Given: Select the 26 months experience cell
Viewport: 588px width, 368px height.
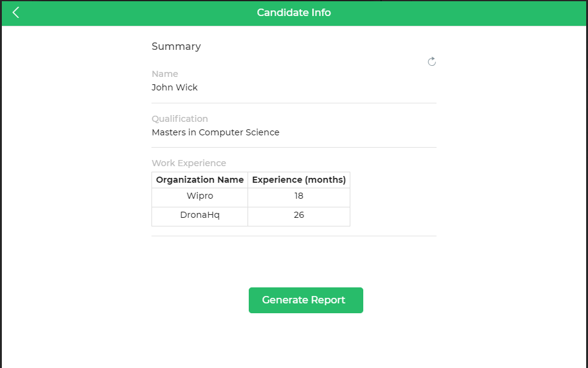Looking at the screenshot, I should (299, 216).
